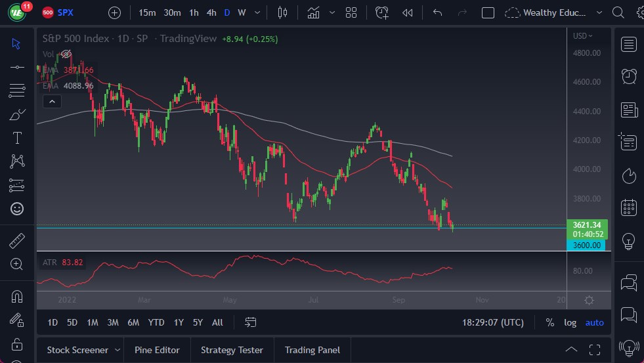This screenshot has width=644, height=363.
Task: Open the USD currency dropdown
Action: tap(582, 36)
